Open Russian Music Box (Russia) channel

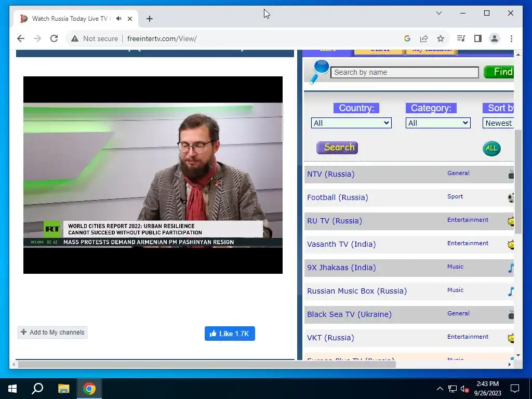click(x=357, y=291)
